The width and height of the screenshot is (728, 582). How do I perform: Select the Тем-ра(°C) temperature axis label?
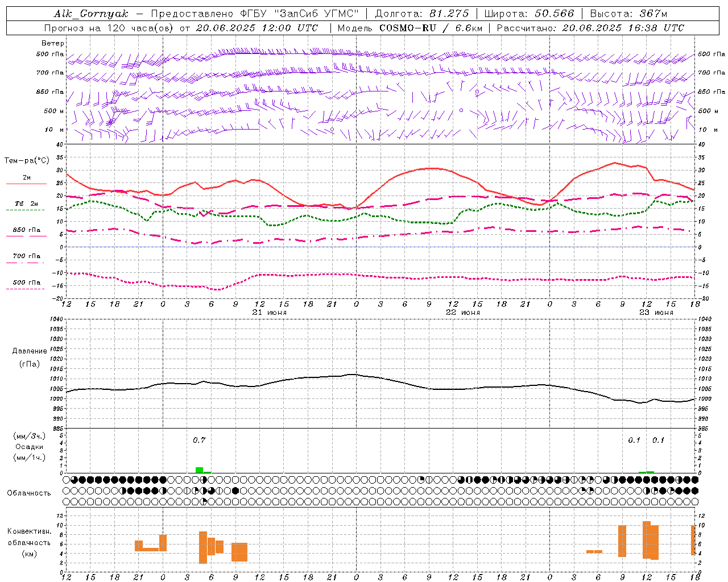27,161
